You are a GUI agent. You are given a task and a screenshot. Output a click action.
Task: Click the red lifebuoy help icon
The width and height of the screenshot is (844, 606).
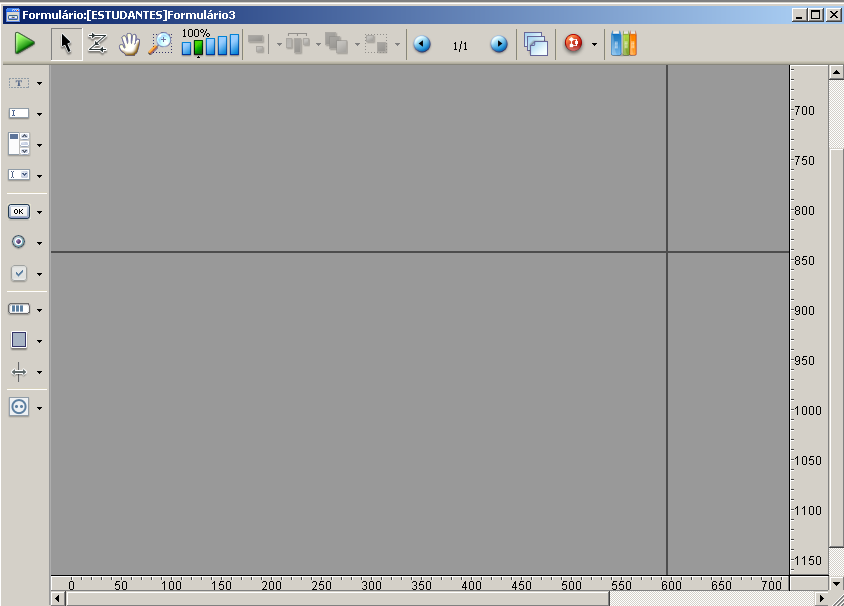[x=573, y=44]
